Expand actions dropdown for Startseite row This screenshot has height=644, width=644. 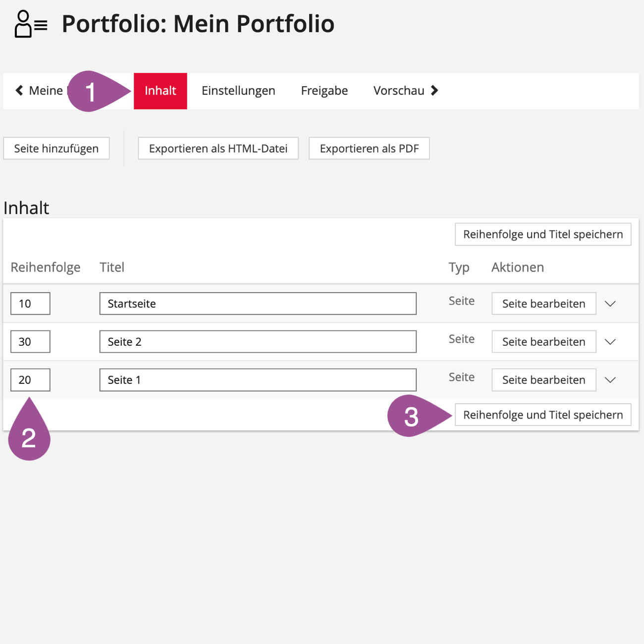610,304
